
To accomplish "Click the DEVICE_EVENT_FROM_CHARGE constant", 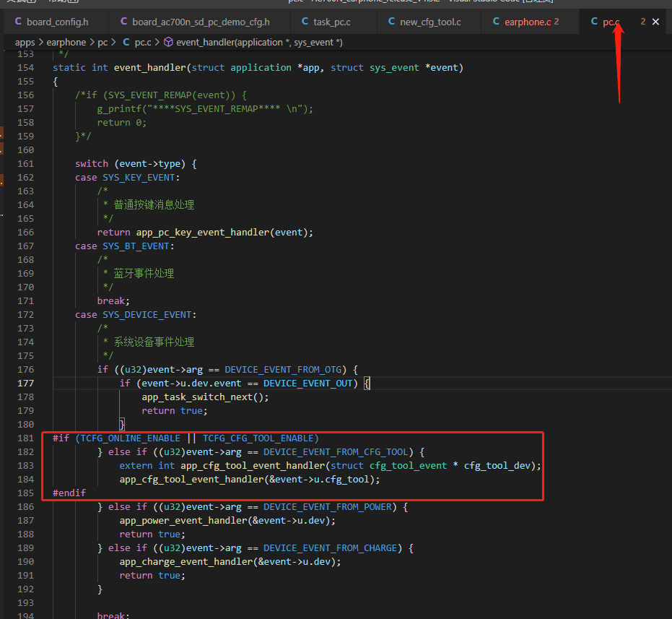I will (x=330, y=548).
